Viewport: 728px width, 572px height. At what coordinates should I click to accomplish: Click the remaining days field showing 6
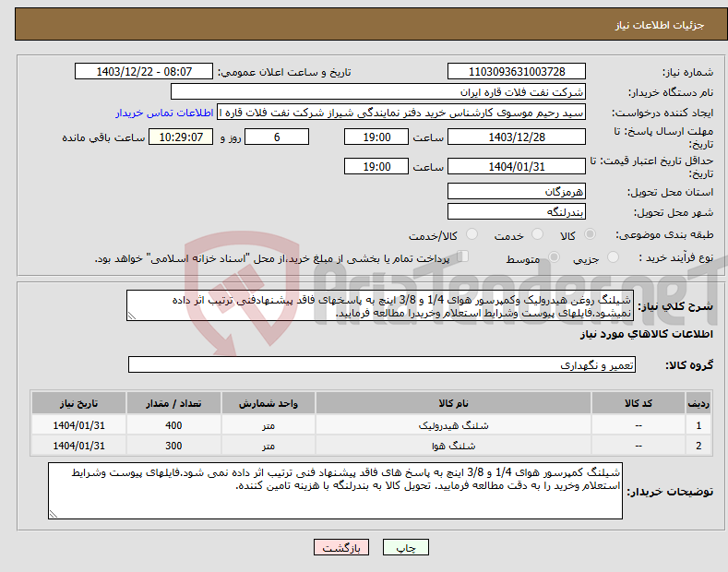point(277,137)
